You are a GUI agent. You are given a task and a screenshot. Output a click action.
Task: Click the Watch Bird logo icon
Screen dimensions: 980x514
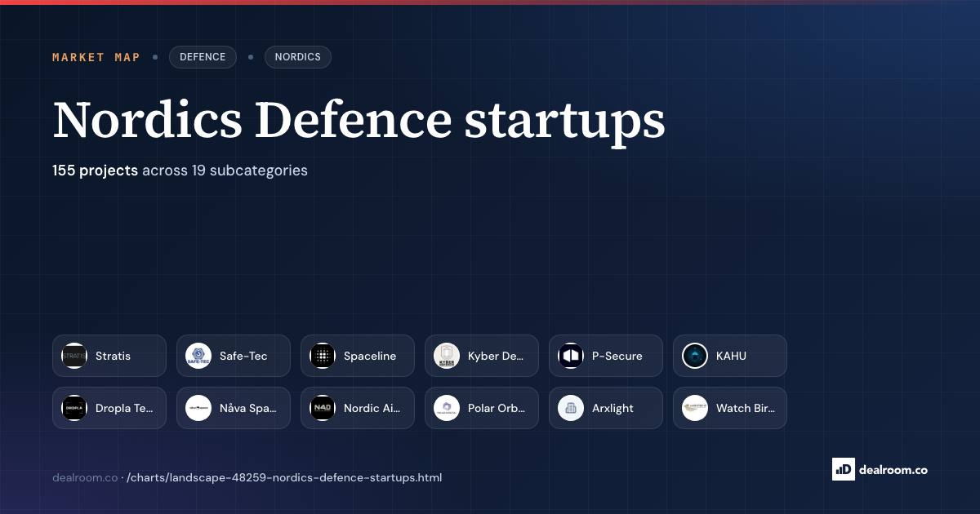click(695, 408)
